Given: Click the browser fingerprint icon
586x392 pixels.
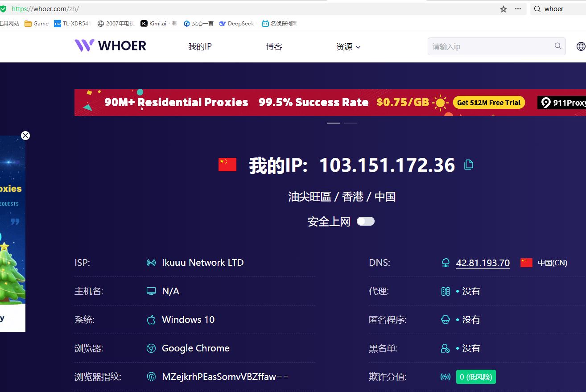Looking at the screenshot, I should pyautogui.click(x=151, y=377).
